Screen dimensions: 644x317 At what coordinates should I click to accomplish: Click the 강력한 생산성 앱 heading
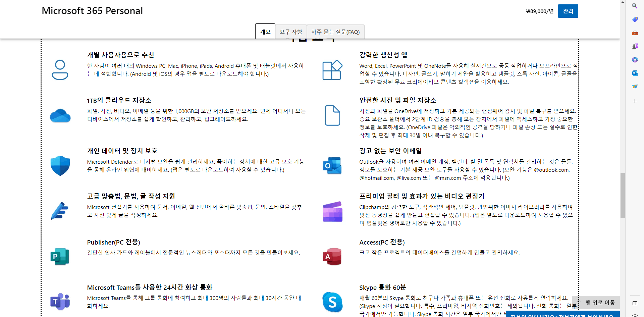click(383, 55)
